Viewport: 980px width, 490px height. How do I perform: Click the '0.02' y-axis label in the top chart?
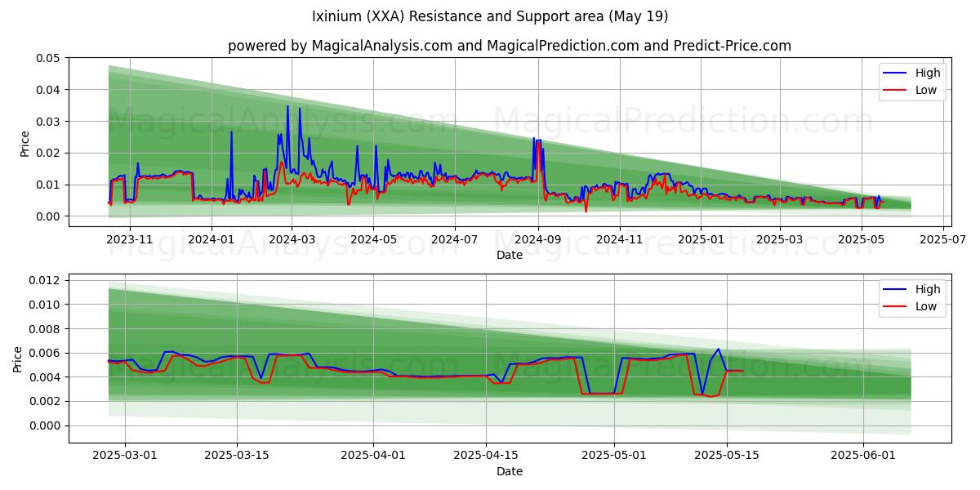click(48, 154)
